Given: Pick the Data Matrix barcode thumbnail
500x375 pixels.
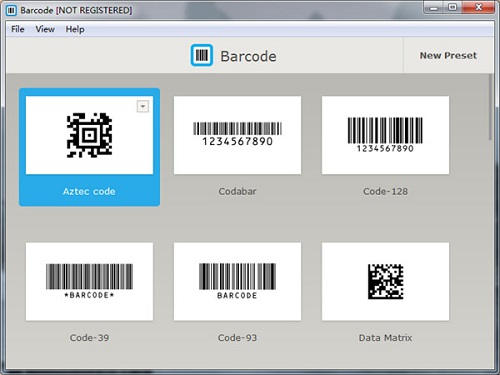Looking at the screenshot, I should (x=385, y=282).
